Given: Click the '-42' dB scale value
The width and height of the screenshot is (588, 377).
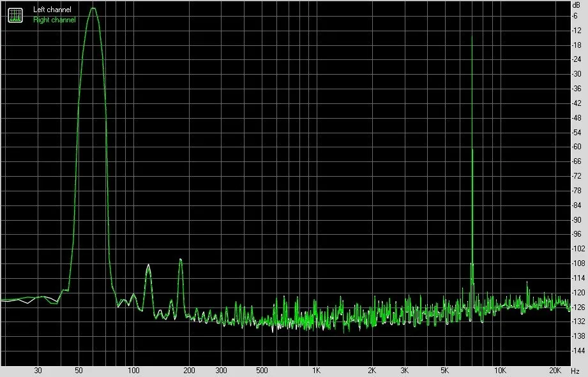Looking at the screenshot, I should [x=577, y=103].
